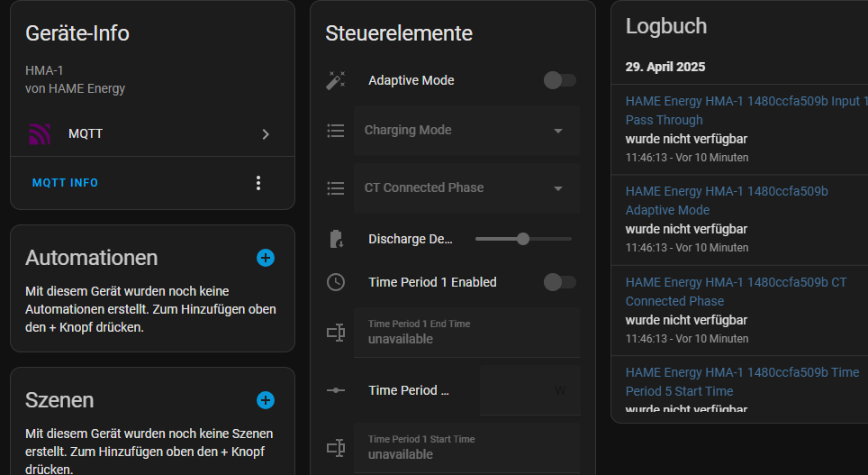Open the Input 1 Pass Through logbook link
The width and height of the screenshot is (868, 475).
coord(746,110)
